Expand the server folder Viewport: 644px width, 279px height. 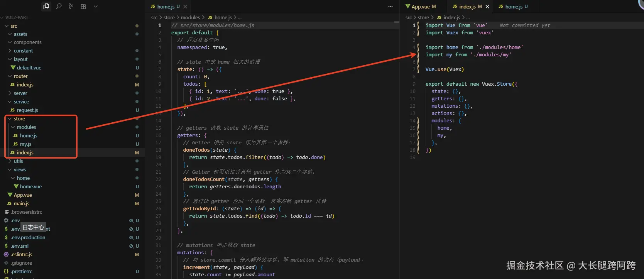[20, 93]
